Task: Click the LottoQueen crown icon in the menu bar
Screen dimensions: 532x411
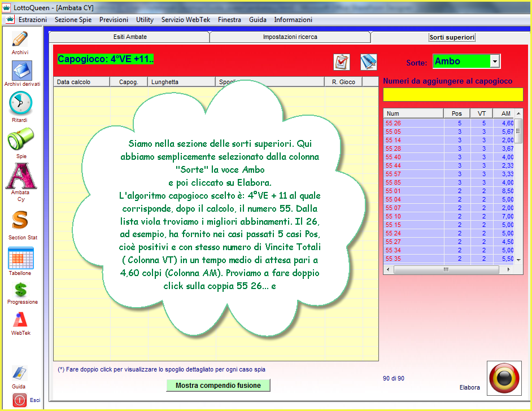Action: (x=10, y=20)
